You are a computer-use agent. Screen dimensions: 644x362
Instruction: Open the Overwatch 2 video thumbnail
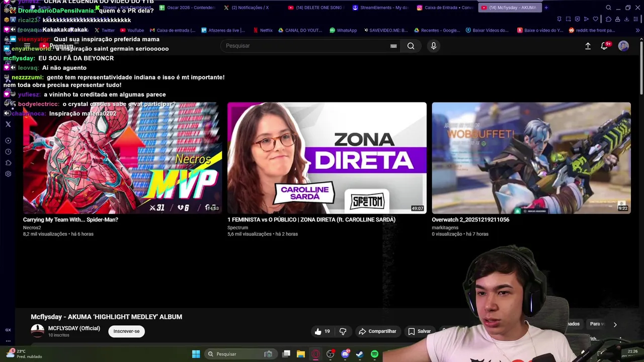[531, 158]
